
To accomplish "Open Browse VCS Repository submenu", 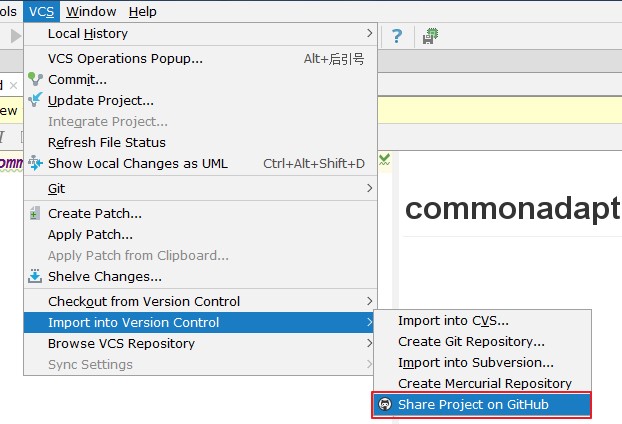I will pyautogui.click(x=121, y=343).
